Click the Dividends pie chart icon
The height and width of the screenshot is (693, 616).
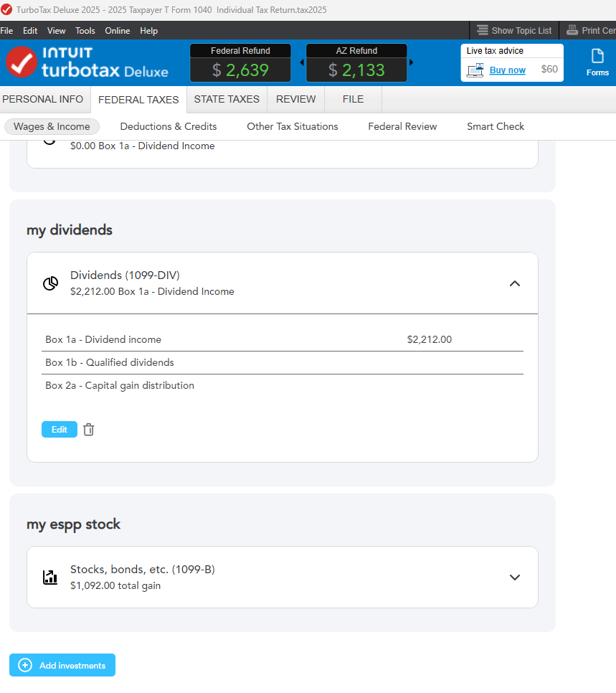50,283
